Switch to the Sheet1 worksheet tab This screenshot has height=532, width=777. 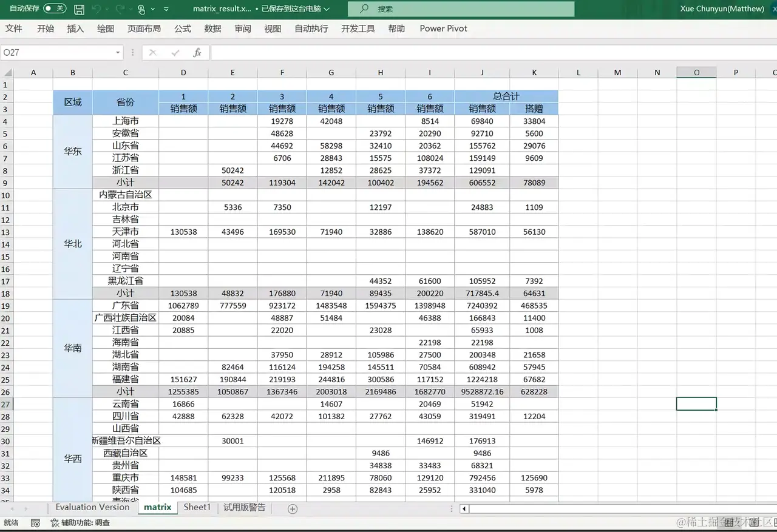(197, 508)
